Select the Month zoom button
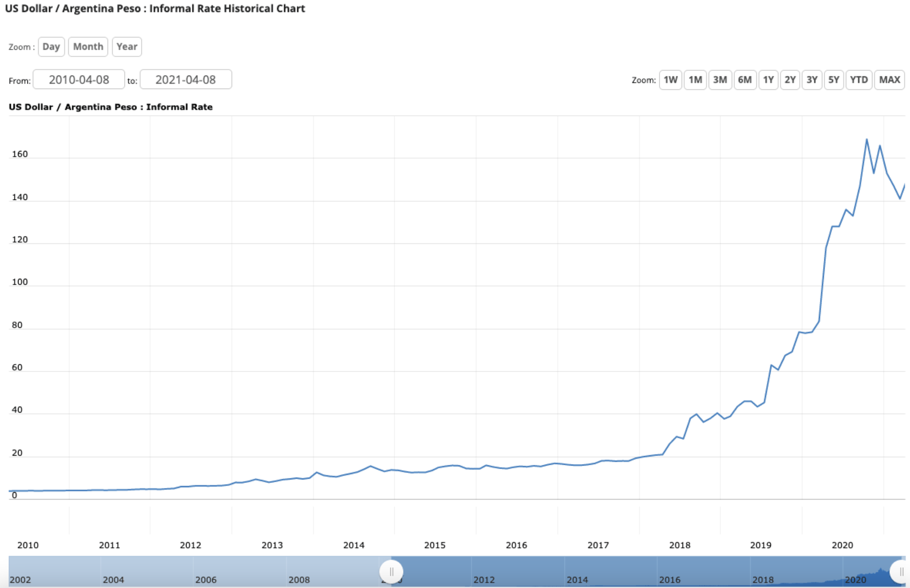The image size is (910, 588). (x=88, y=46)
